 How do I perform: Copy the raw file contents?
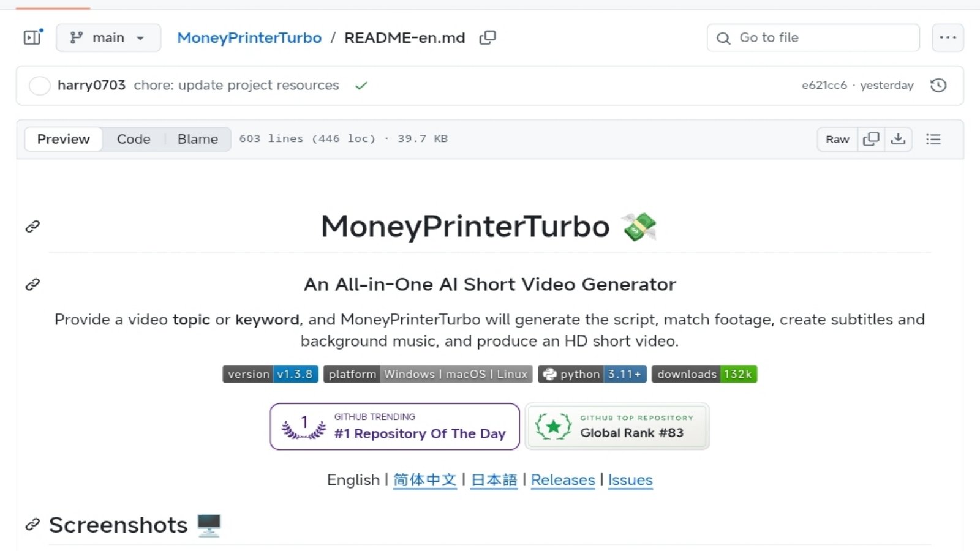pos(871,139)
